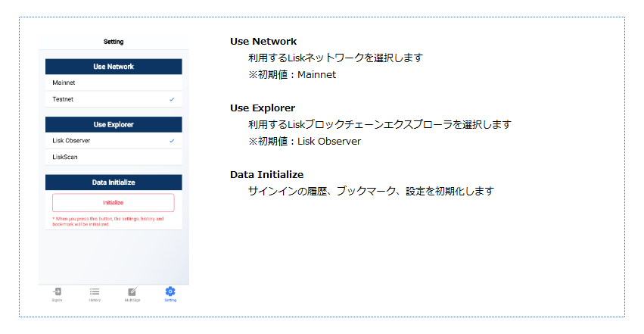Click the checkmark next to Testnet
The height and width of the screenshot is (334, 644).
(x=172, y=99)
